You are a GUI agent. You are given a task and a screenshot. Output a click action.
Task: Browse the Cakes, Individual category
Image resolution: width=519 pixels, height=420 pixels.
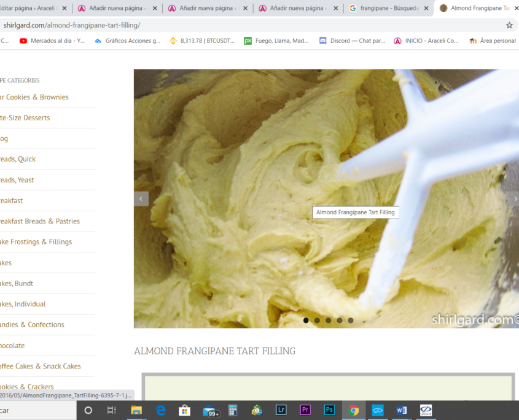(23, 304)
